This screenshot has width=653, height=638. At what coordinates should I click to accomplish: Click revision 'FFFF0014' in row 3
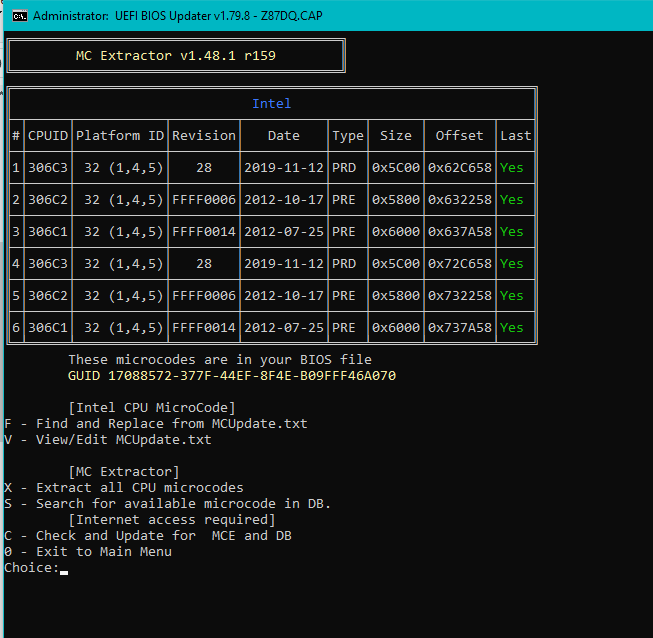[204, 232]
